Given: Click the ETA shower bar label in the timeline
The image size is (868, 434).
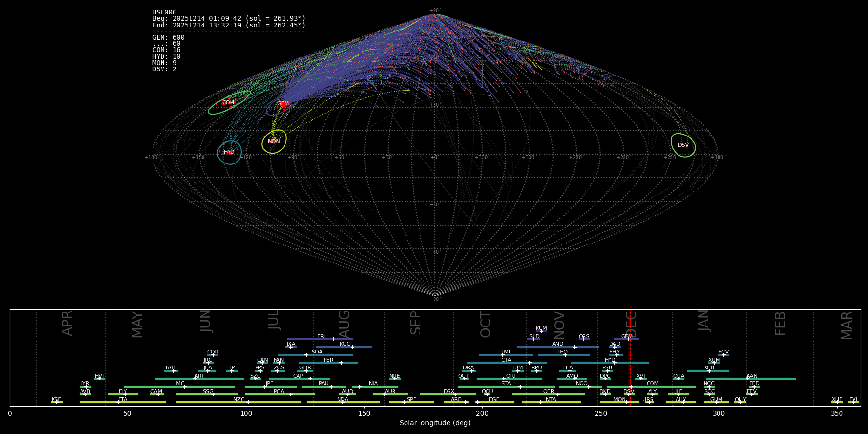Looking at the screenshot, I should point(123,400).
